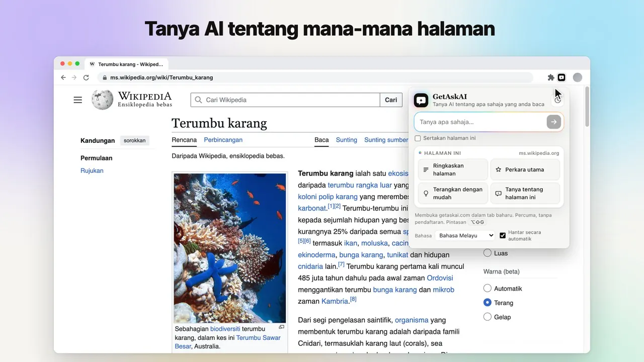
Task: Reload the page with the refresh icon
Action: click(x=86, y=77)
